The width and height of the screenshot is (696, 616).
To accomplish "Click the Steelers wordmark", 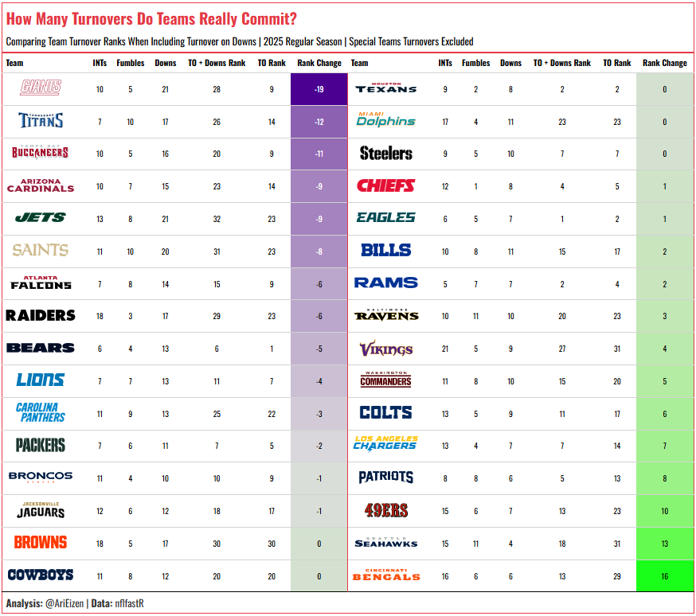I will (x=385, y=153).
